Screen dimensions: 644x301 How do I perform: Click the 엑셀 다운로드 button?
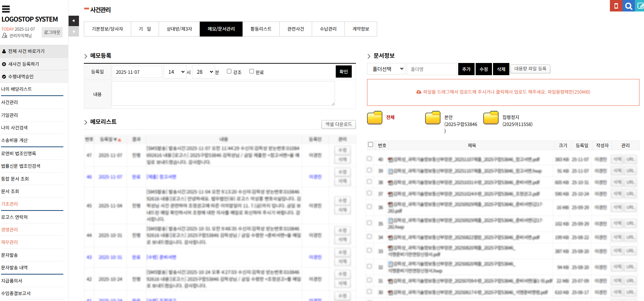click(338, 124)
